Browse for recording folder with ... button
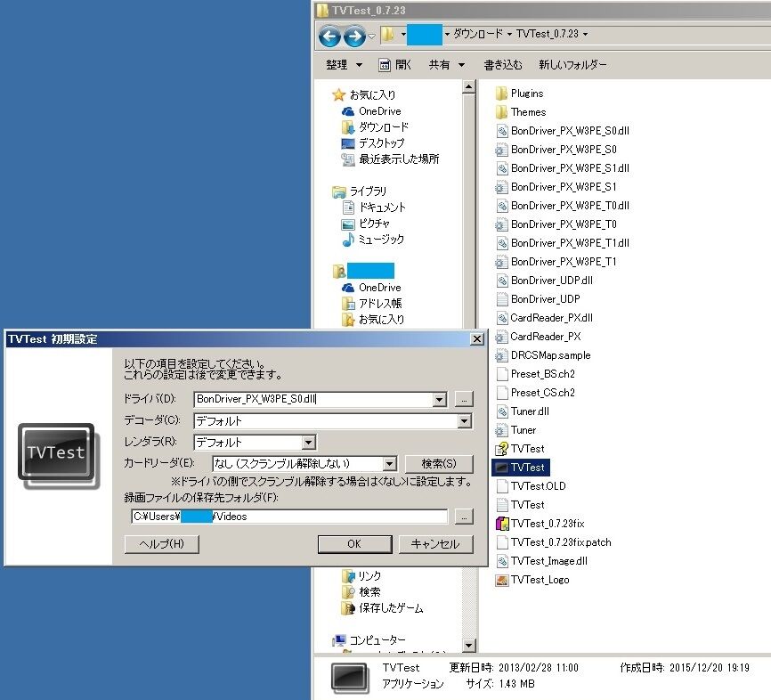771x700 pixels. pos(464,517)
